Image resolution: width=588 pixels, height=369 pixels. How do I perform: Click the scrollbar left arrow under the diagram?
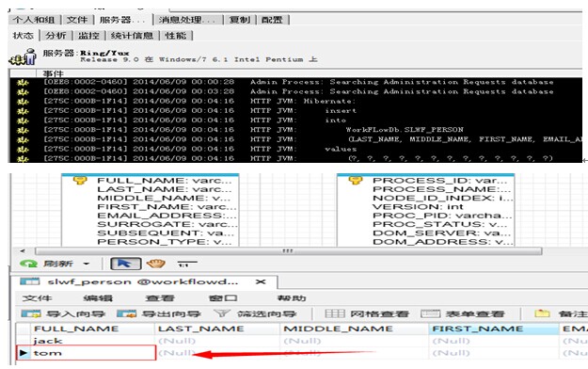tap(23, 250)
